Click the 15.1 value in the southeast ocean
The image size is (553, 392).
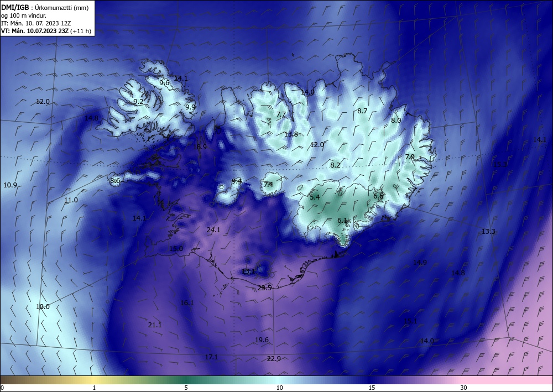[x=410, y=321]
